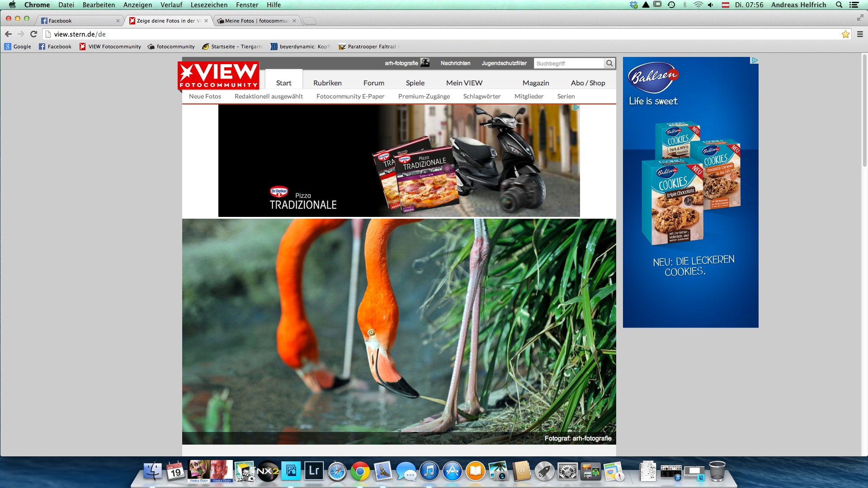
Task: Open the Google bookmark in bookmarks bar
Action: pos(18,47)
